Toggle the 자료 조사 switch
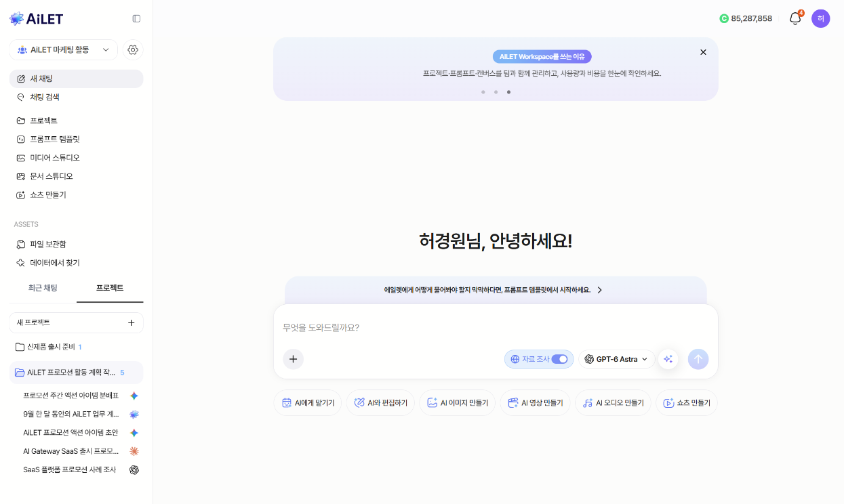 coord(559,359)
